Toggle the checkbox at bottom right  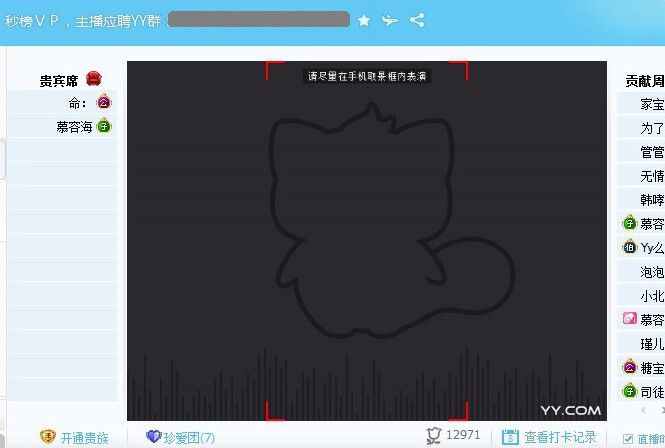[628, 439]
